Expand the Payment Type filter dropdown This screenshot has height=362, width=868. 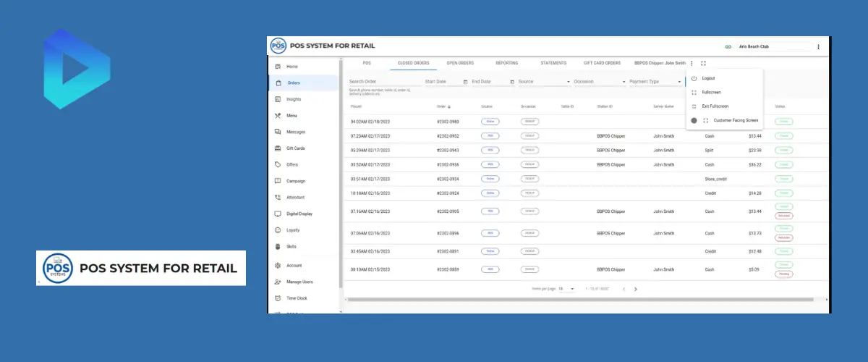(x=656, y=82)
